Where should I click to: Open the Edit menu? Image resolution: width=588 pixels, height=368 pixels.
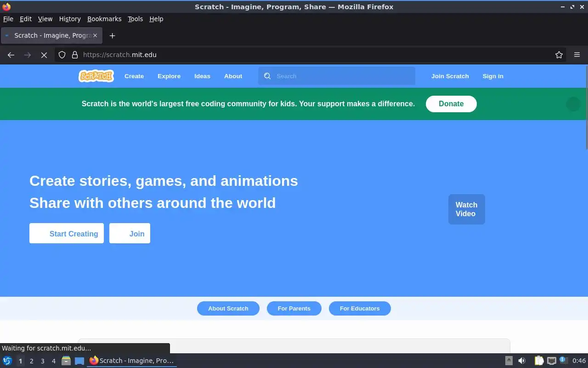[x=26, y=19]
